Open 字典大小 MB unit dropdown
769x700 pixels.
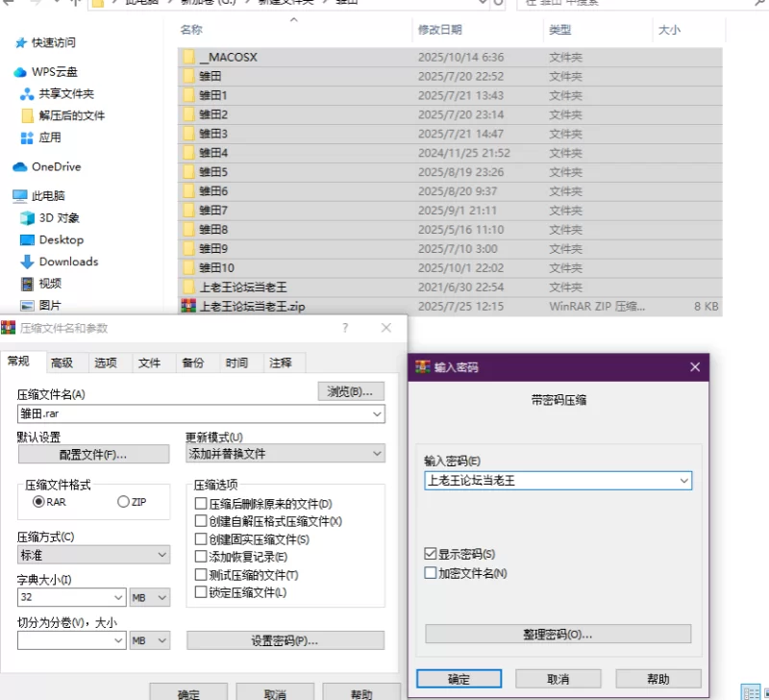pyautogui.click(x=150, y=597)
